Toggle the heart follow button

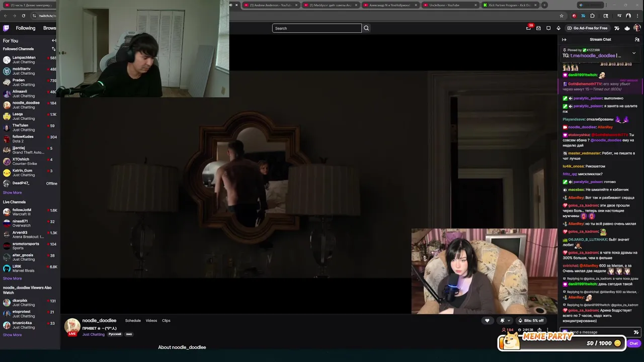coord(487,320)
